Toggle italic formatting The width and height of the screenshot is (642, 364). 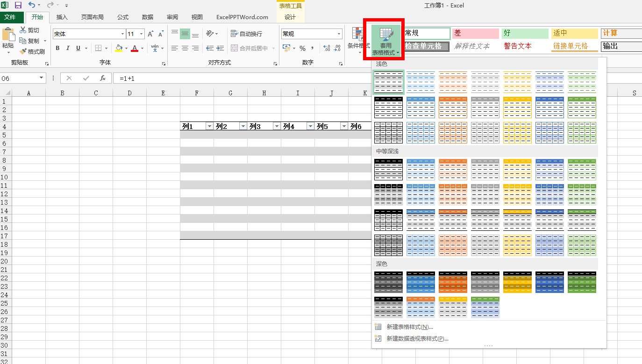point(68,48)
